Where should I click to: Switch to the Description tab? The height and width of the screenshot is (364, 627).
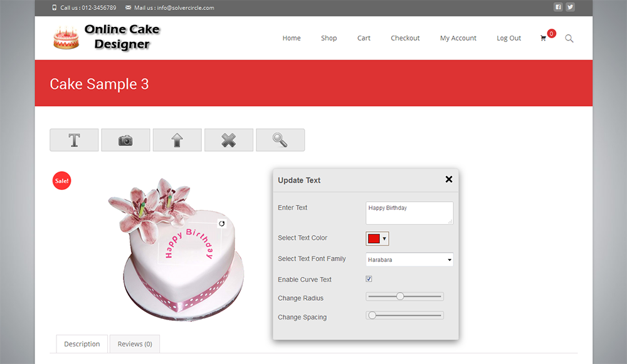[x=82, y=343]
